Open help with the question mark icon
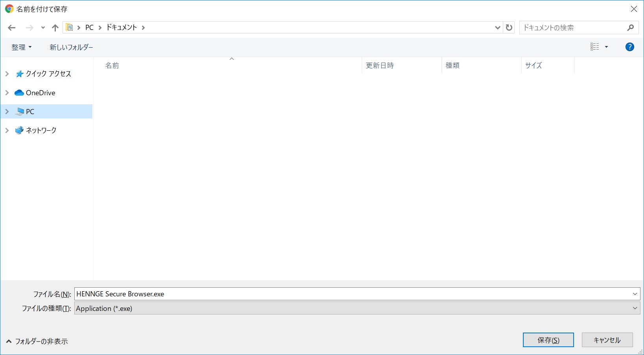 click(629, 47)
